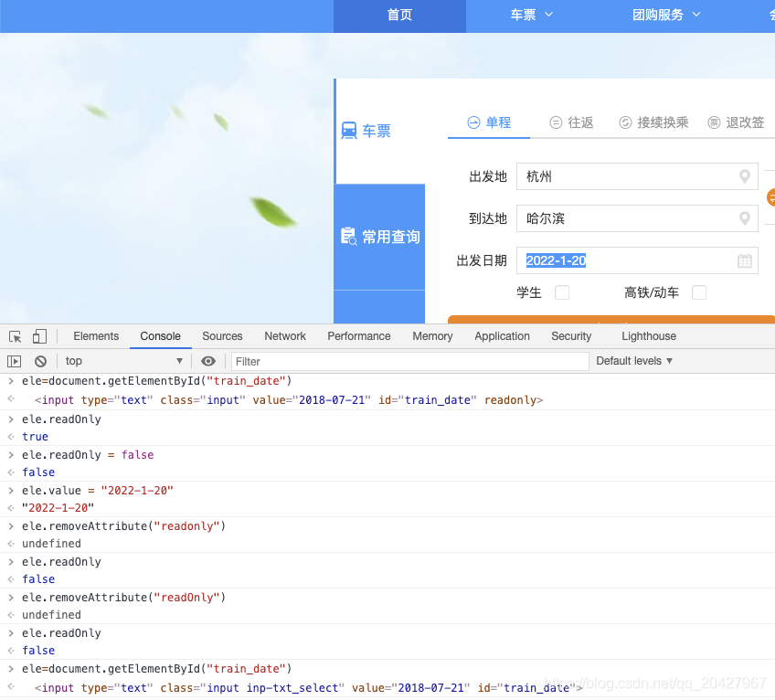Click the 单程 circle icon

[473, 122]
